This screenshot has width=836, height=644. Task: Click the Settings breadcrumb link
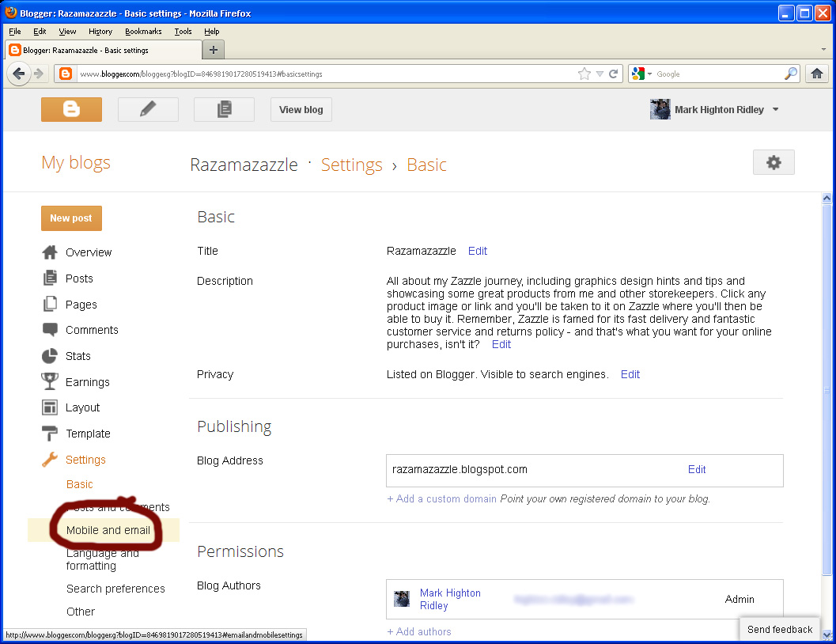(x=351, y=165)
